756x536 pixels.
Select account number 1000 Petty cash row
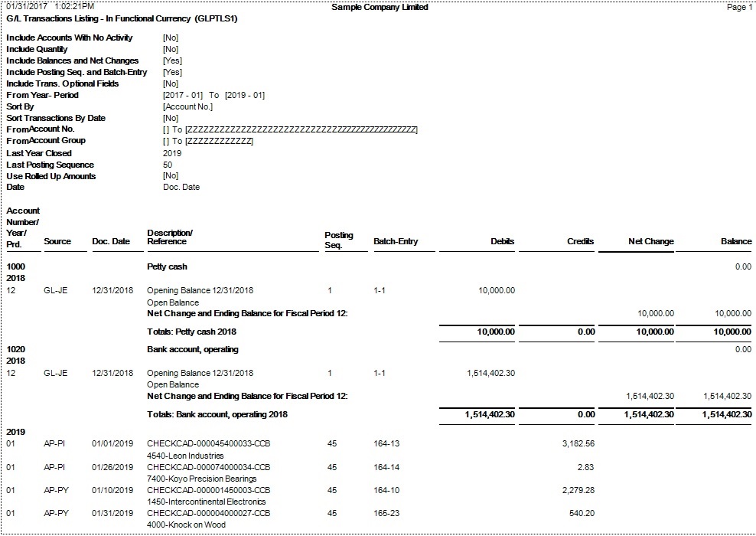click(x=15, y=266)
